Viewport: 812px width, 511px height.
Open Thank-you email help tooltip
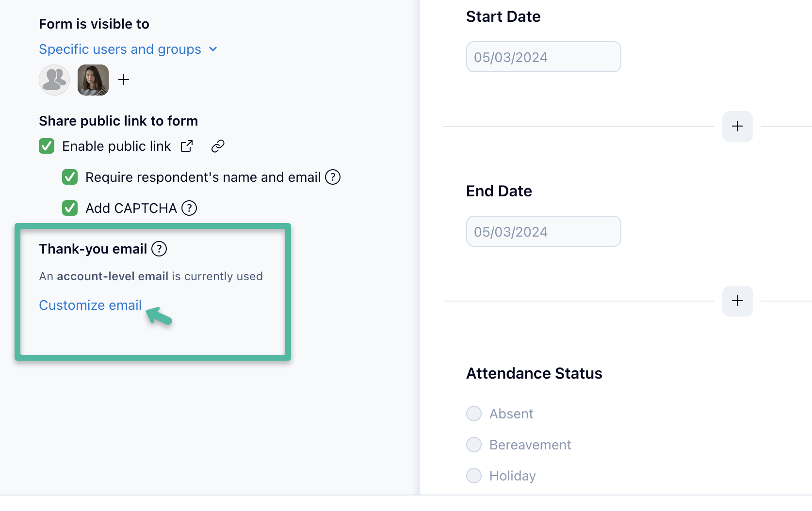coord(159,249)
